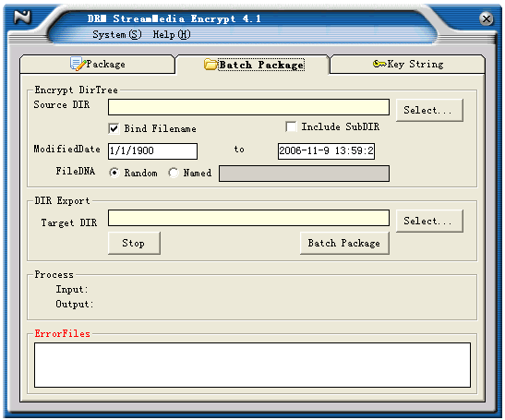Choose the Named FileDNA radio button
Viewport: 505px width, 420px height.
(x=174, y=173)
